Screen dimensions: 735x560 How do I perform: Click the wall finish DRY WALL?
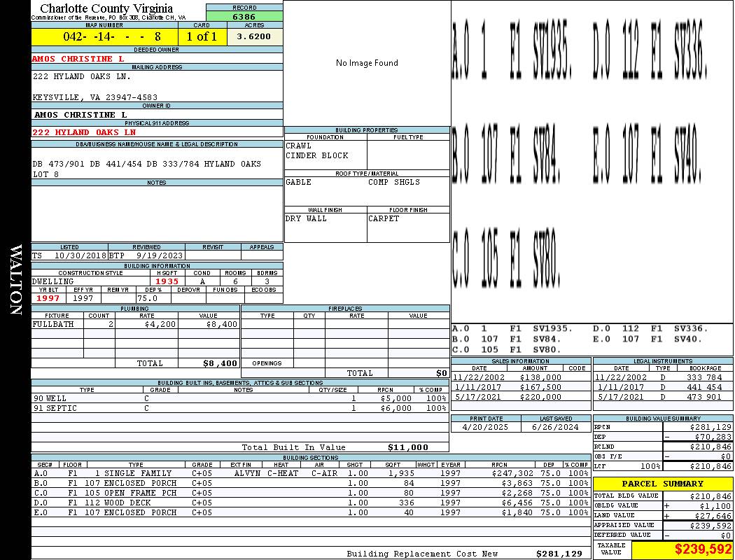click(306, 218)
